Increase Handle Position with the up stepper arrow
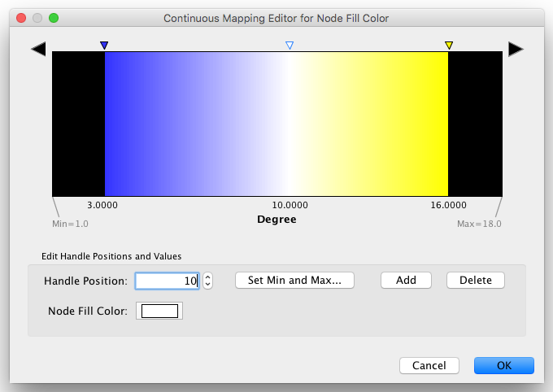This screenshot has width=553, height=392. point(207,277)
